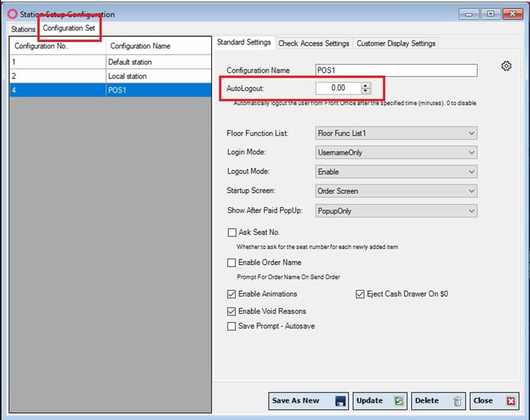
Task: Click the AutoLogout value field
Action: pyautogui.click(x=338, y=88)
